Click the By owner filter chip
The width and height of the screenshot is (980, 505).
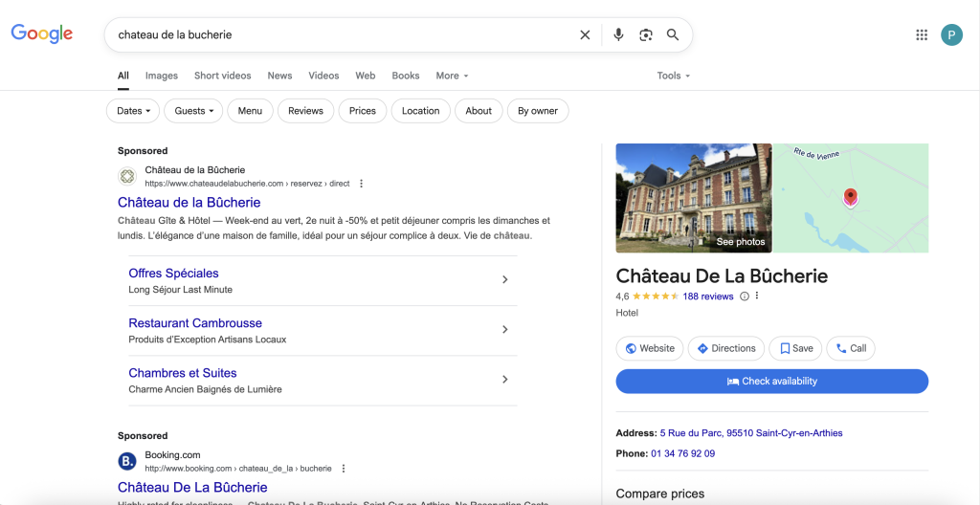(x=538, y=111)
